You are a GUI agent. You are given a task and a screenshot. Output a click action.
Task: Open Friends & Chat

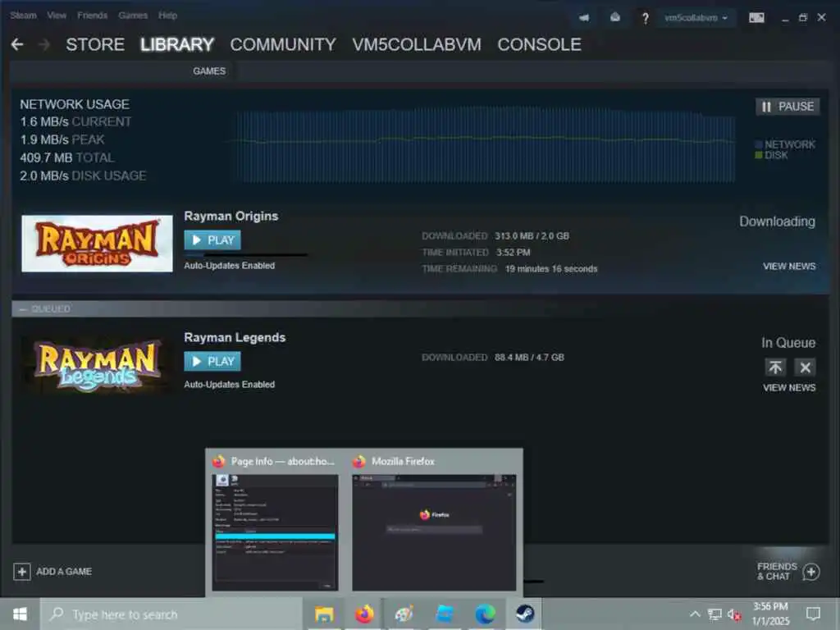click(x=788, y=572)
